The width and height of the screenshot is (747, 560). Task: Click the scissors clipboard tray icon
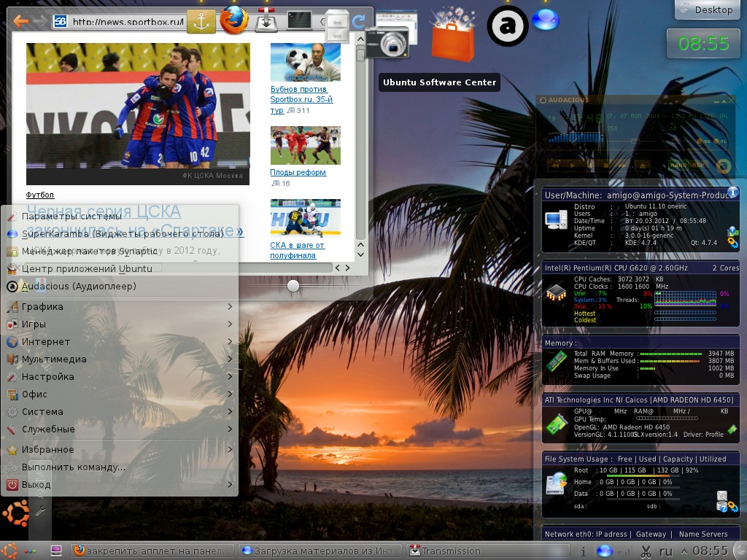646,551
